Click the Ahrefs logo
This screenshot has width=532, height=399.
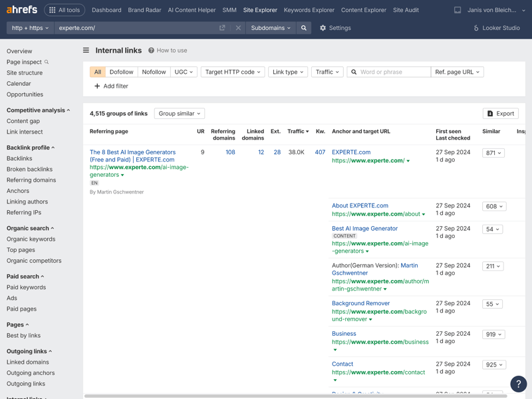[x=23, y=10]
